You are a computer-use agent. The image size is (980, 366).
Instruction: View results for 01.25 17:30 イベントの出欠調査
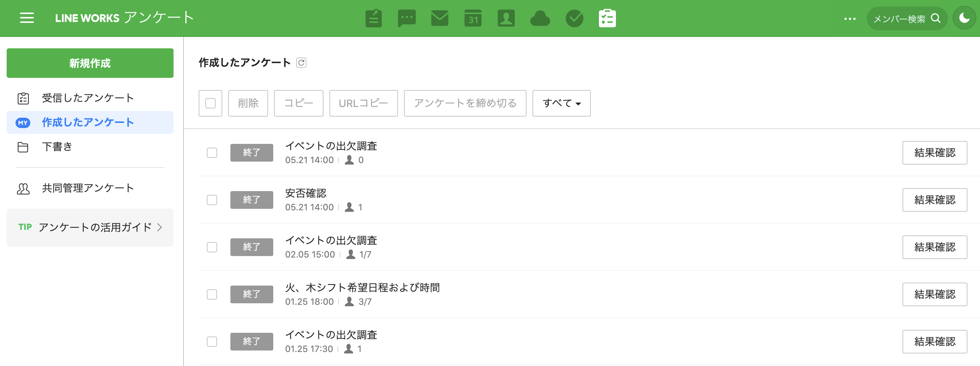click(x=935, y=341)
